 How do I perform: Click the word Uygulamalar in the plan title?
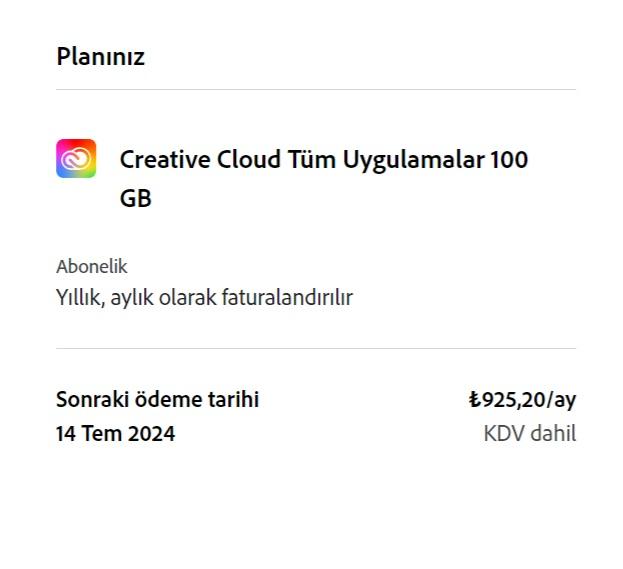tap(413, 160)
